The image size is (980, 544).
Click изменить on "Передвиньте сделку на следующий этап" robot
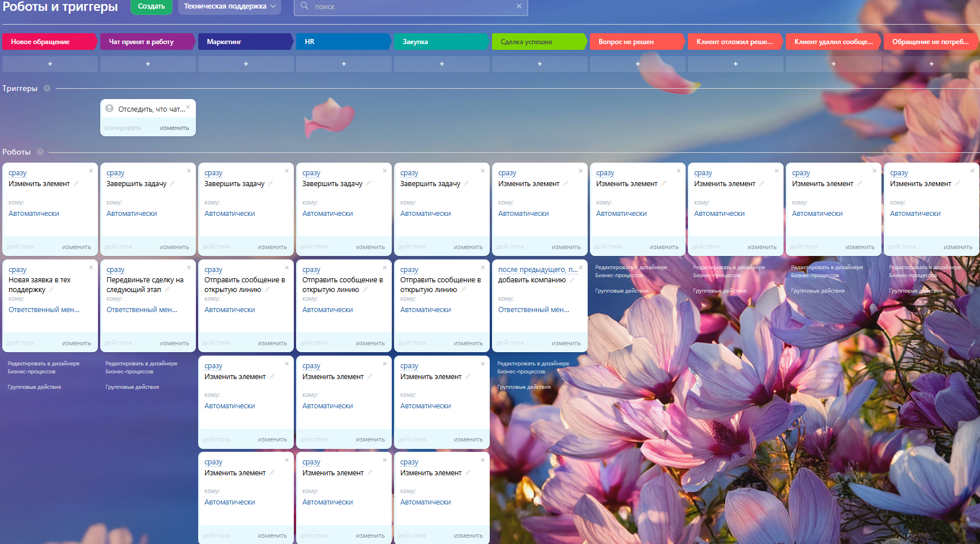[x=175, y=343]
